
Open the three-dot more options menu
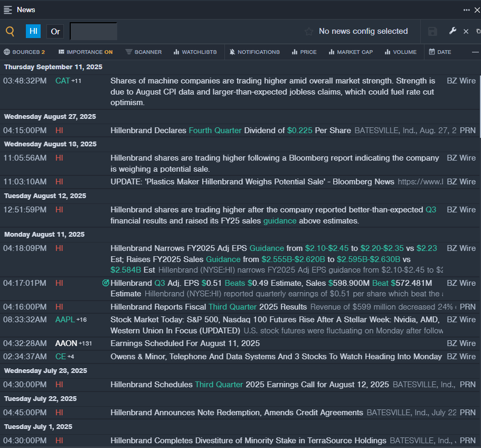point(466,10)
